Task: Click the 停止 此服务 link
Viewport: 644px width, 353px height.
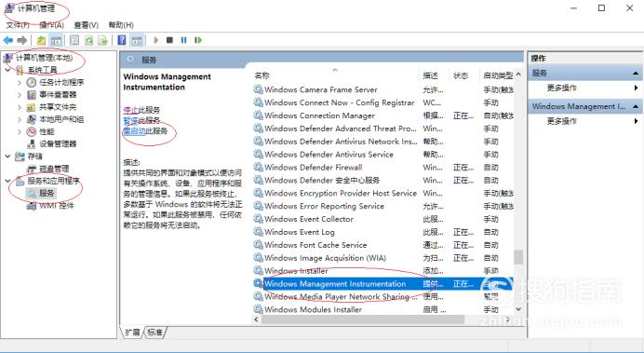Action: 130,110
